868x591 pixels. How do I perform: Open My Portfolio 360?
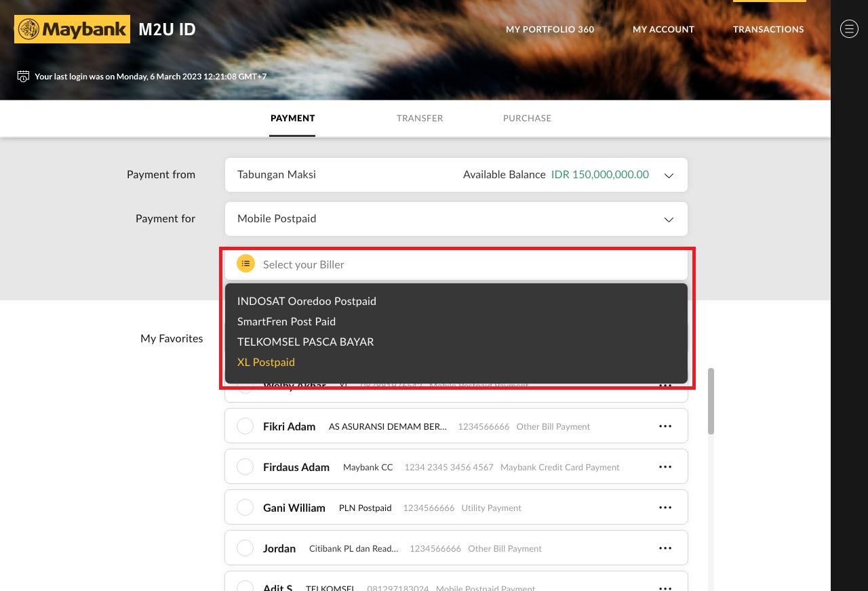pyautogui.click(x=549, y=29)
